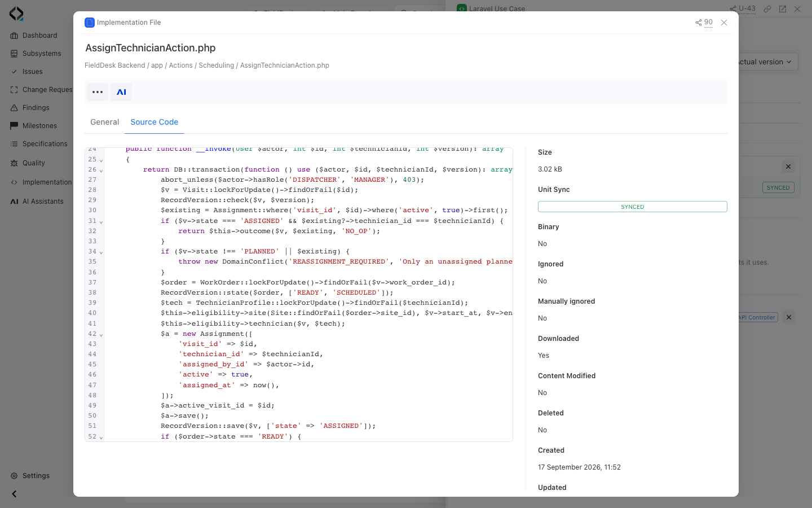812x508 pixels.
Task: Navigate to Findings section
Action: (37, 108)
